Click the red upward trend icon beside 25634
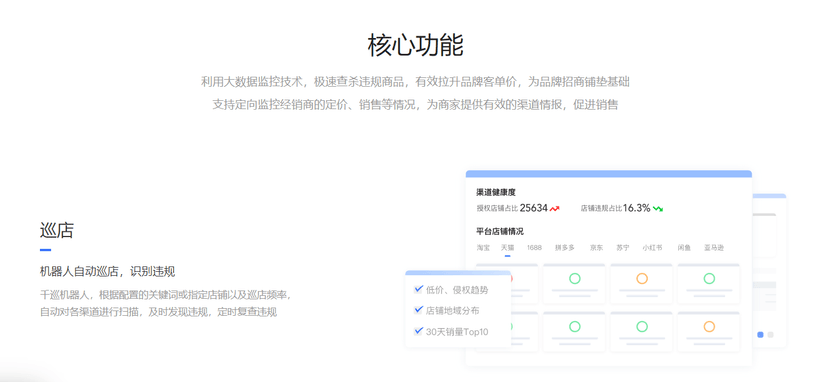This screenshot has height=382, width=828. coord(554,208)
